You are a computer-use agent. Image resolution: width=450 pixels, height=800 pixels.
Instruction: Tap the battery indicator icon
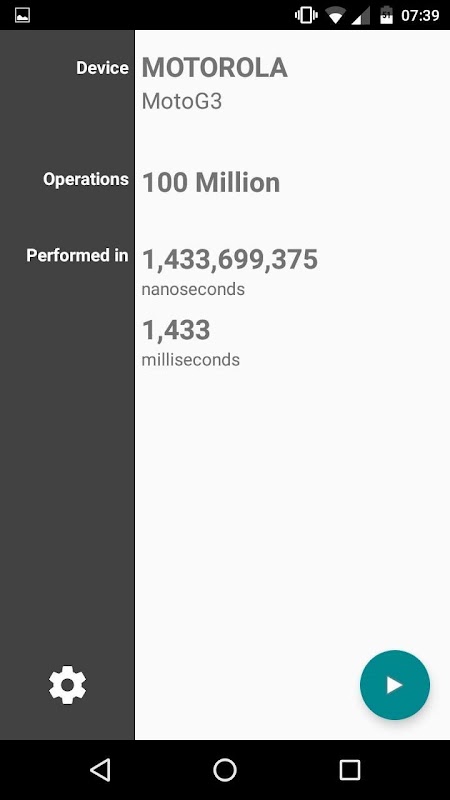386,15
